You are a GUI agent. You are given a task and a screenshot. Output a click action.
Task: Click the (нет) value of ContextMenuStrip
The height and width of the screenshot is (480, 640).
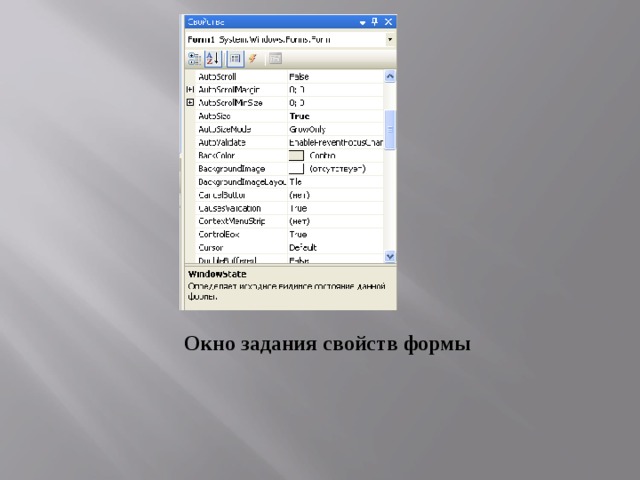tap(300, 221)
